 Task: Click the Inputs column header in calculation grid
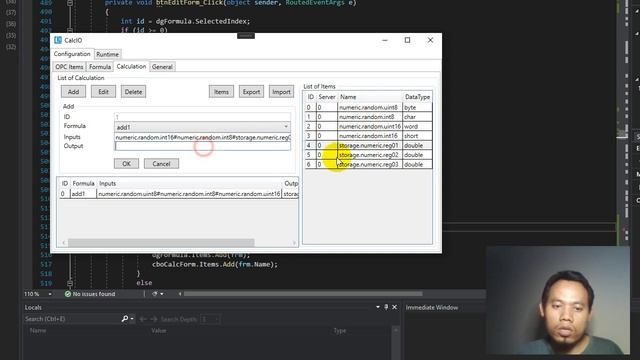tap(189, 183)
